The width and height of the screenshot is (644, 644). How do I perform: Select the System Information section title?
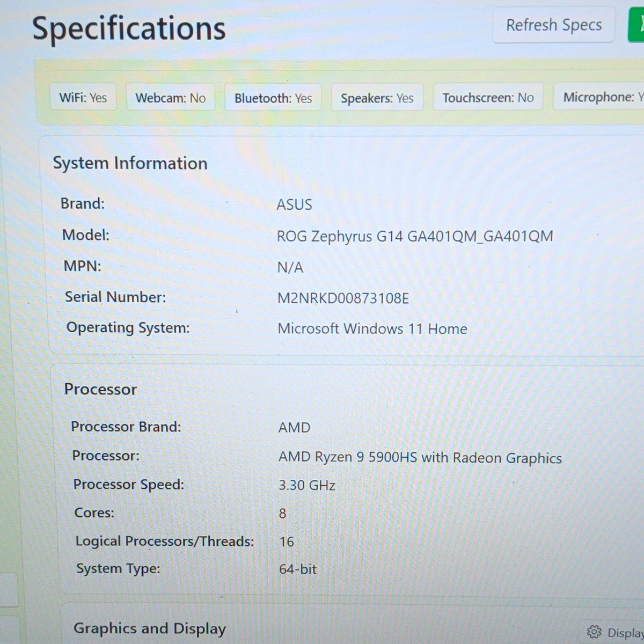tap(130, 163)
